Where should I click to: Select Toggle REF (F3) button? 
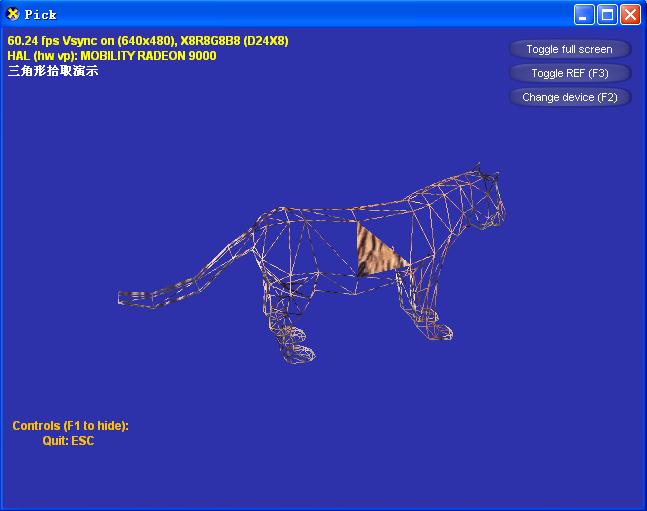click(x=570, y=73)
